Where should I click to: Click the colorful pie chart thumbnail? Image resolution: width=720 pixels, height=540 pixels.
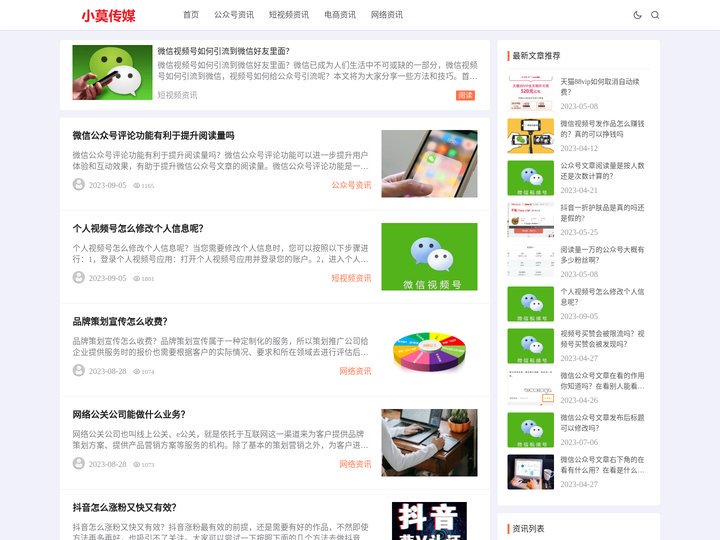point(429,350)
